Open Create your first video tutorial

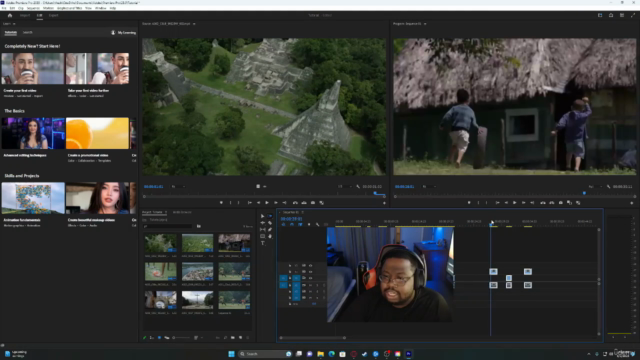click(x=33, y=69)
